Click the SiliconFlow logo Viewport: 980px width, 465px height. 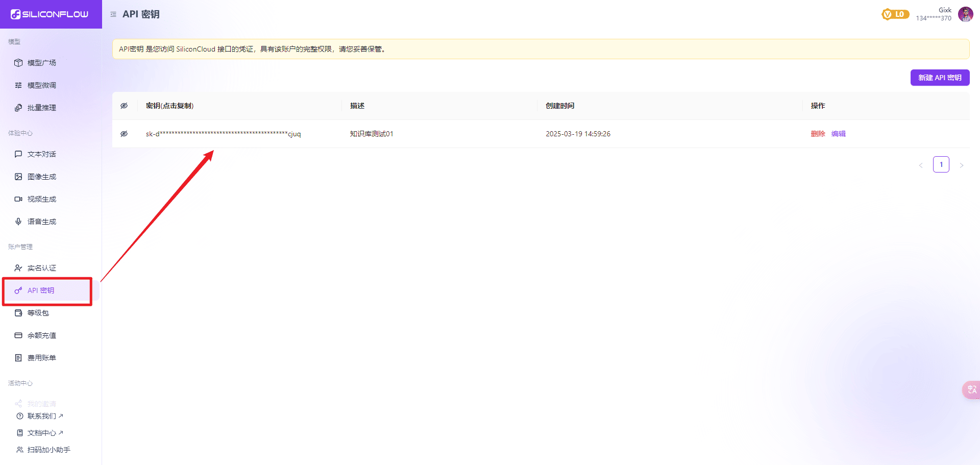coord(50,14)
